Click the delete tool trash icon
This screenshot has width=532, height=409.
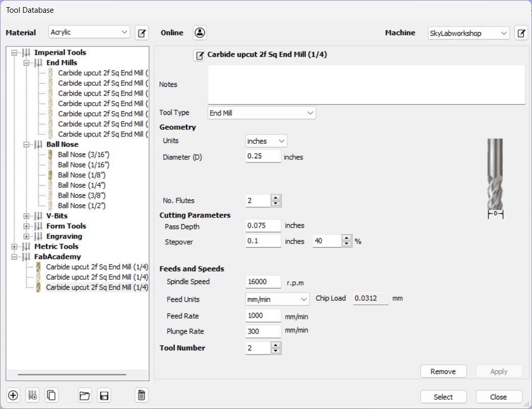pyautogui.click(x=142, y=395)
